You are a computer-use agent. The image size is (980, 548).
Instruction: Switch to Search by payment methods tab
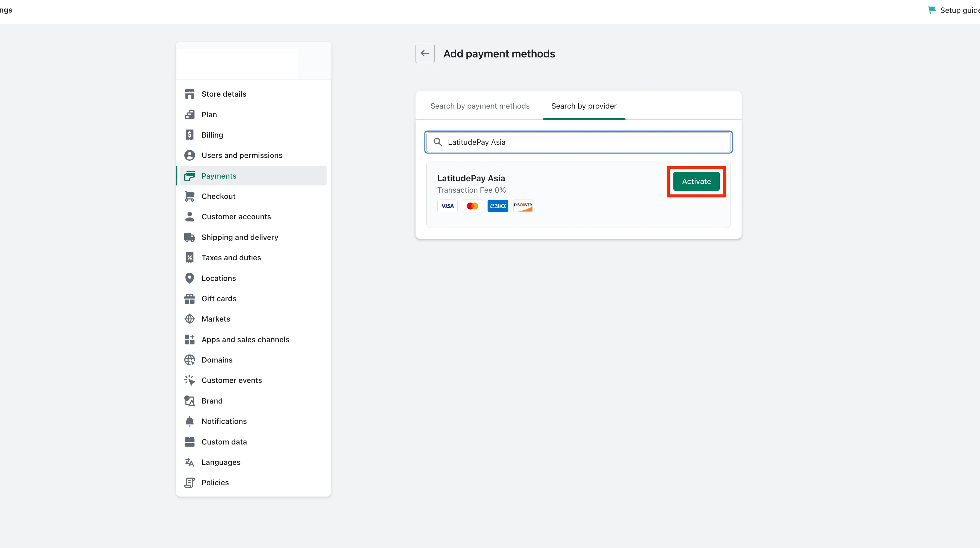pos(480,106)
